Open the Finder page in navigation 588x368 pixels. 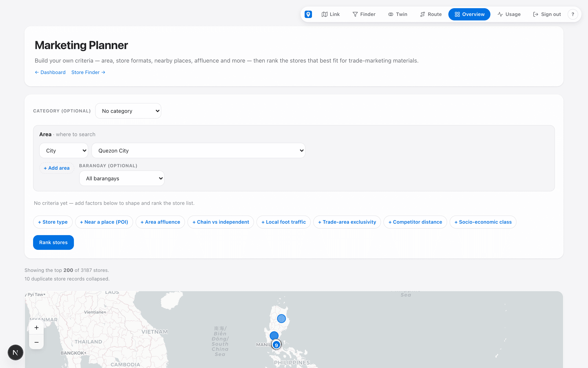(x=364, y=14)
